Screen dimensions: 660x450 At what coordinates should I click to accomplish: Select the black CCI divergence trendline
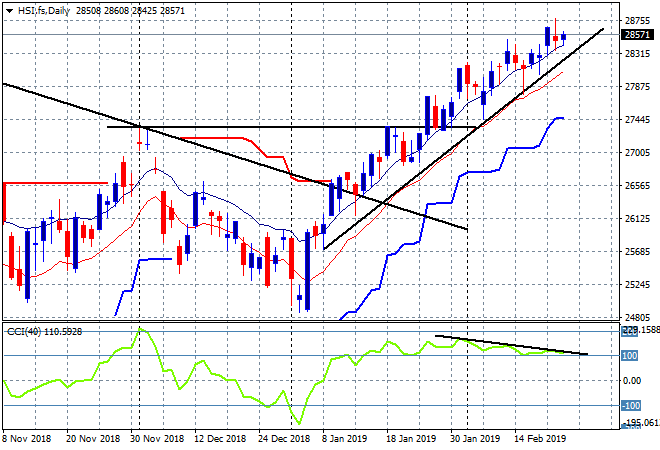point(511,345)
